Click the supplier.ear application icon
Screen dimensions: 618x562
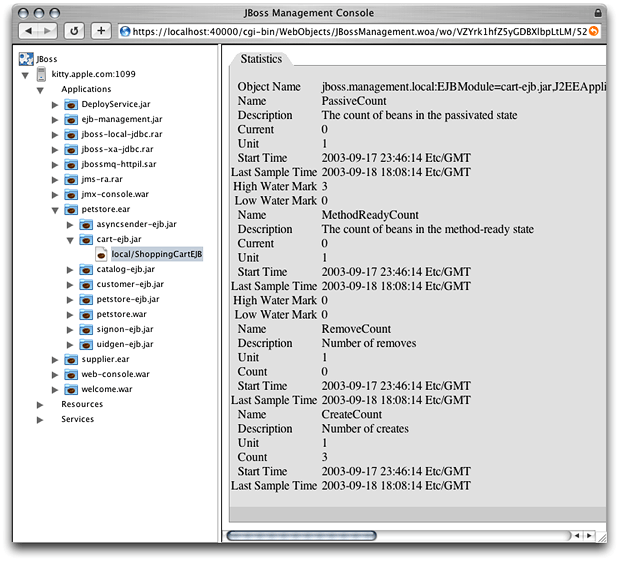point(71,359)
